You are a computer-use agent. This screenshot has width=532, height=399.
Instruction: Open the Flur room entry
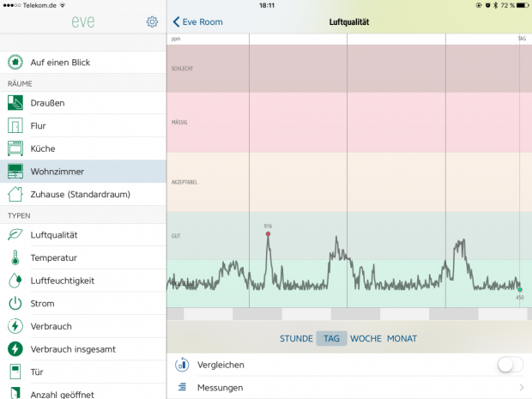coord(83,126)
